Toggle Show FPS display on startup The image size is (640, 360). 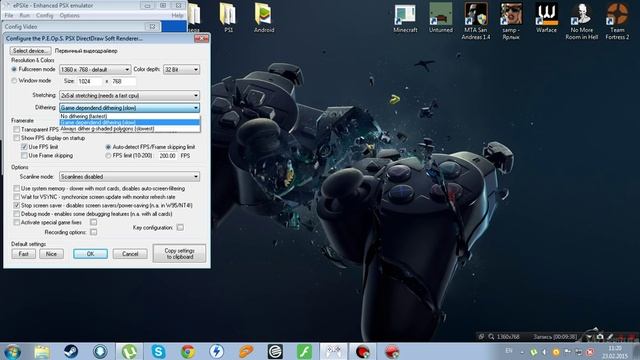pos(16,138)
